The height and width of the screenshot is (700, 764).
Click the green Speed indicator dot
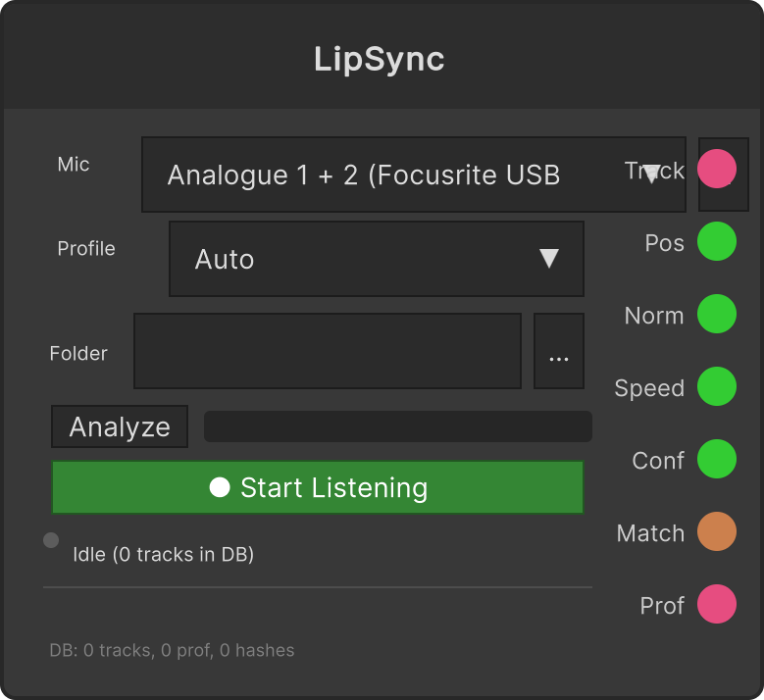click(716, 387)
